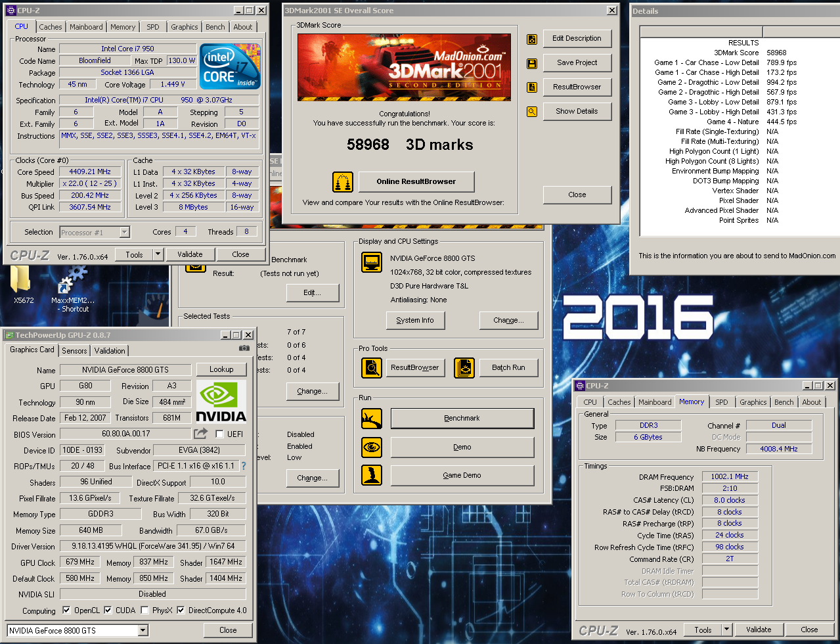Click the Demo eye icon
Screen dimensions: 840x644
tap(372, 448)
